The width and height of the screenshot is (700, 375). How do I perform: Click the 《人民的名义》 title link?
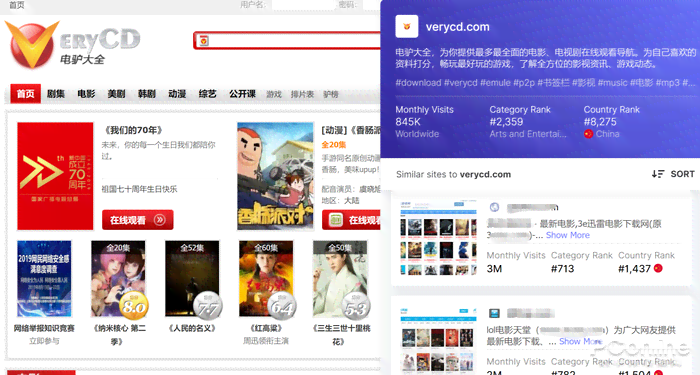tap(192, 329)
